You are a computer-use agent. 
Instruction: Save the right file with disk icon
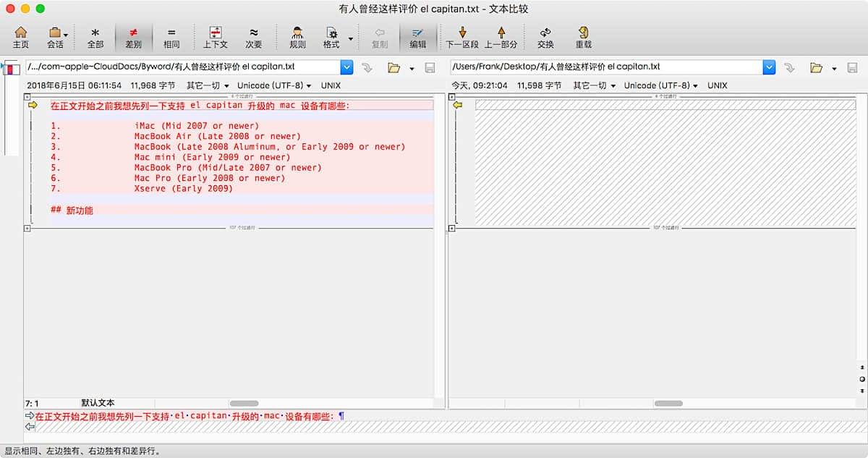[x=854, y=67]
